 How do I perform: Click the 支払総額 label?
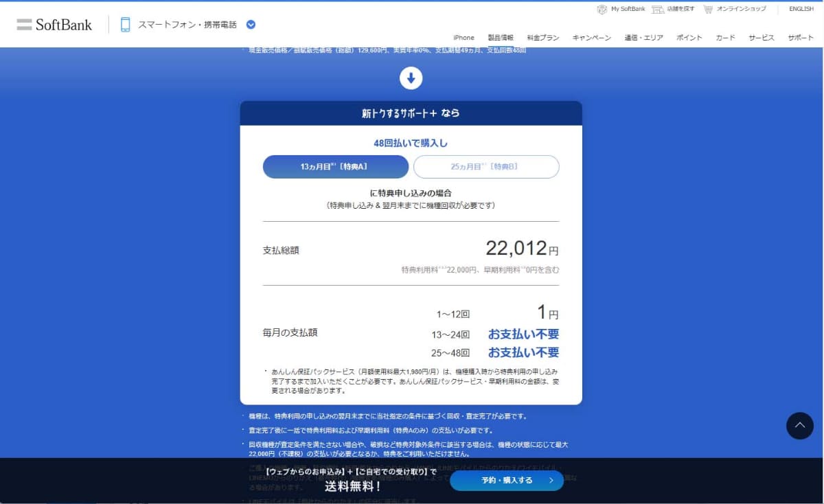point(281,250)
